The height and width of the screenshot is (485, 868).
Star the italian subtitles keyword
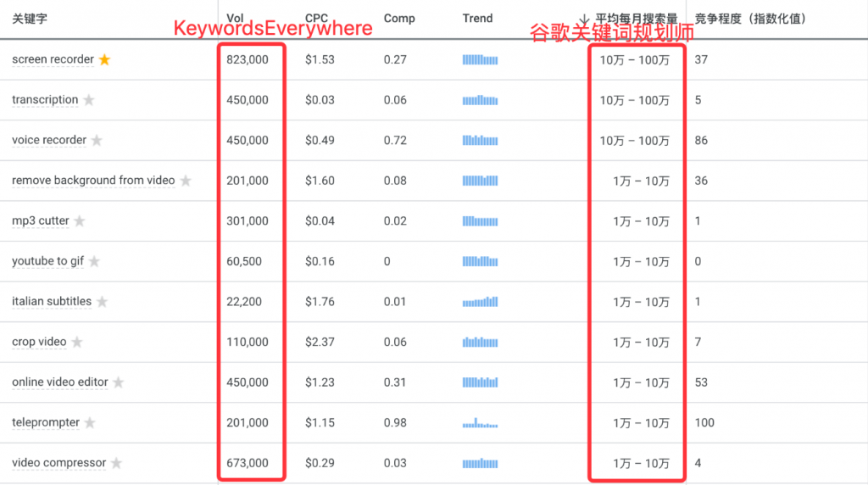[102, 301]
